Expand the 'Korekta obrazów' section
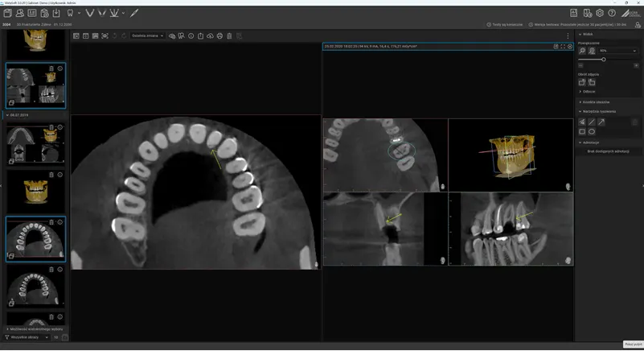The image size is (644, 351). click(594, 101)
